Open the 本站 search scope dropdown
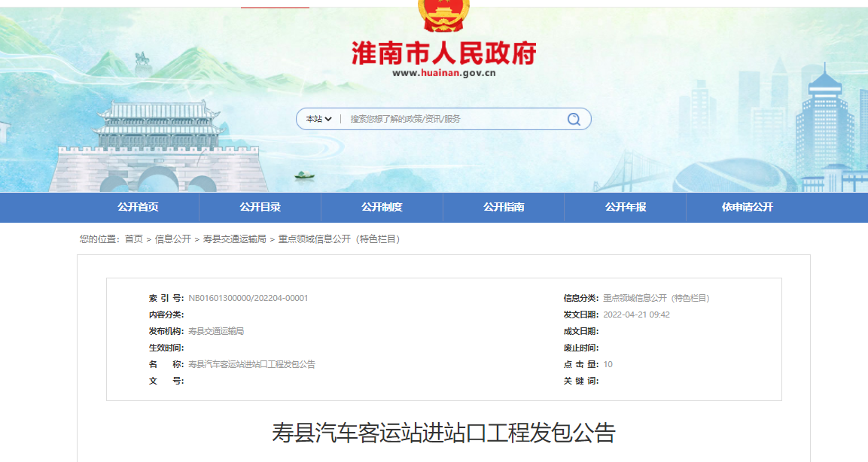The width and height of the screenshot is (868, 462). point(317,118)
